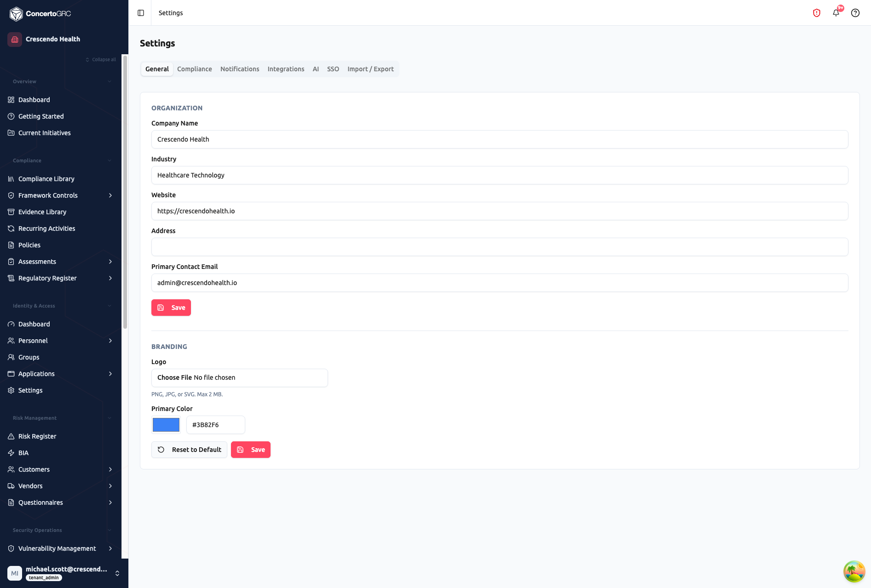Click the Primary Contact Email field

pyautogui.click(x=500, y=283)
